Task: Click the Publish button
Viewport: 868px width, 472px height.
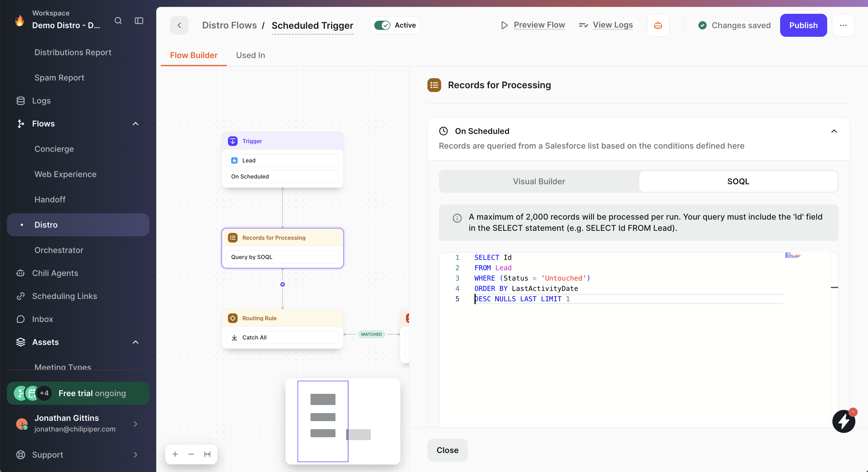Action: (x=803, y=25)
